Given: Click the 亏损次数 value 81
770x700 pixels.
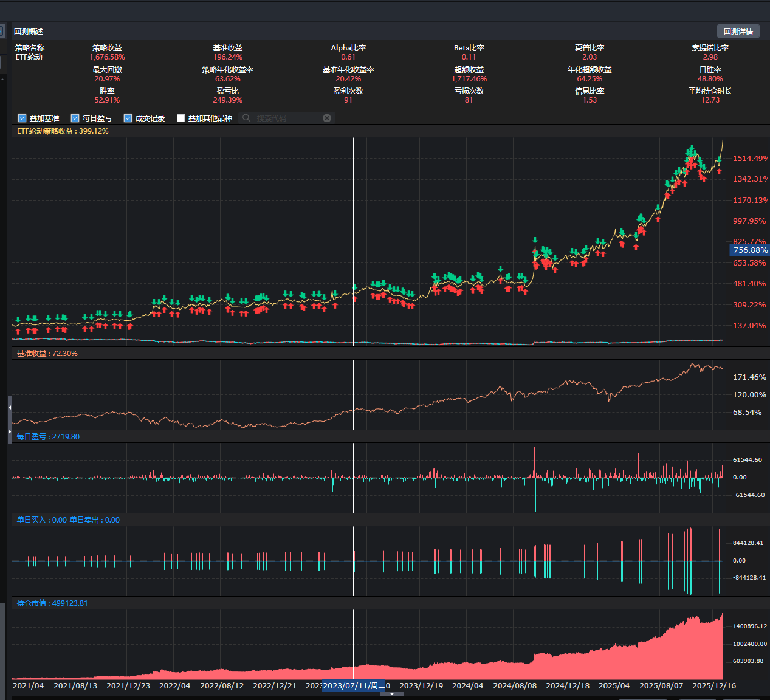Looking at the screenshot, I should tap(469, 100).
